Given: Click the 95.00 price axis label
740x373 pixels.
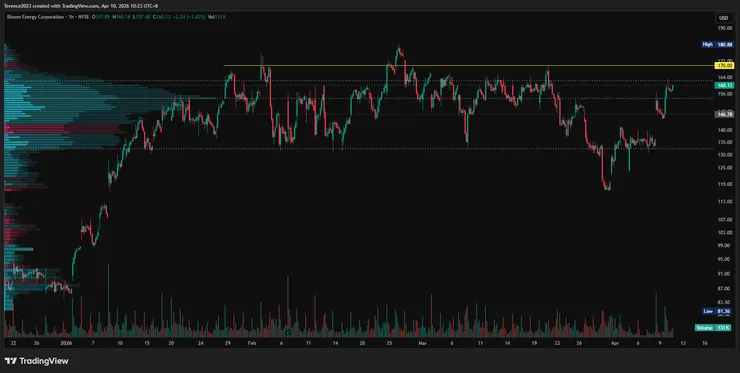Looking at the screenshot, I should point(723,259).
